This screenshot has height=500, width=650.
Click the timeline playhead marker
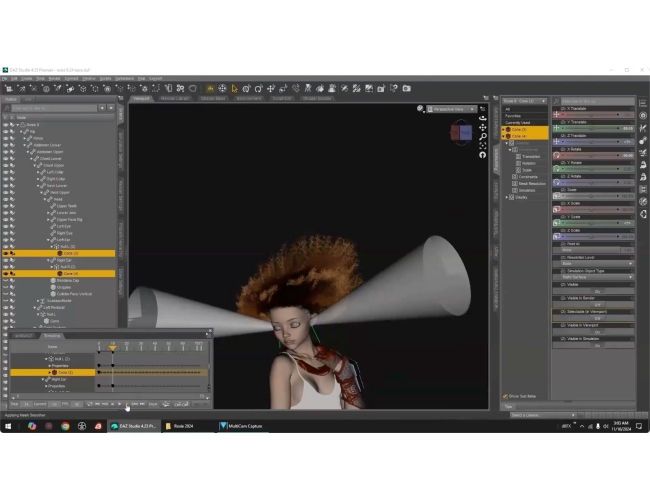pos(113,347)
